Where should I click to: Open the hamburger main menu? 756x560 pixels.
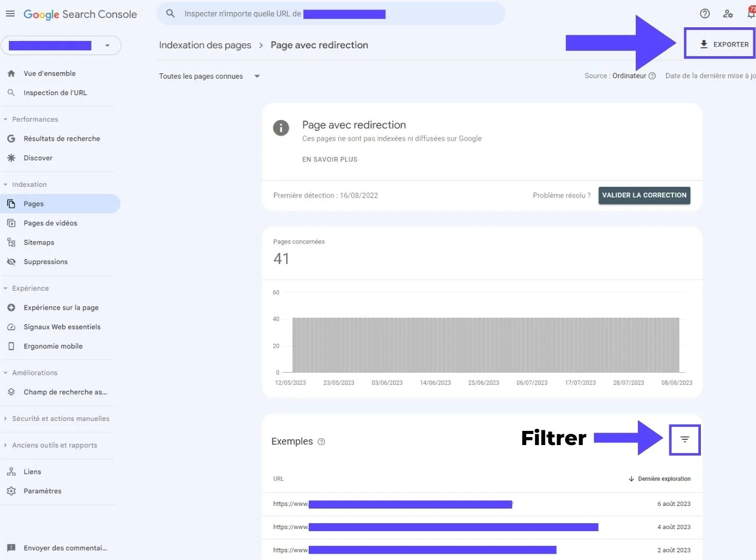10,14
